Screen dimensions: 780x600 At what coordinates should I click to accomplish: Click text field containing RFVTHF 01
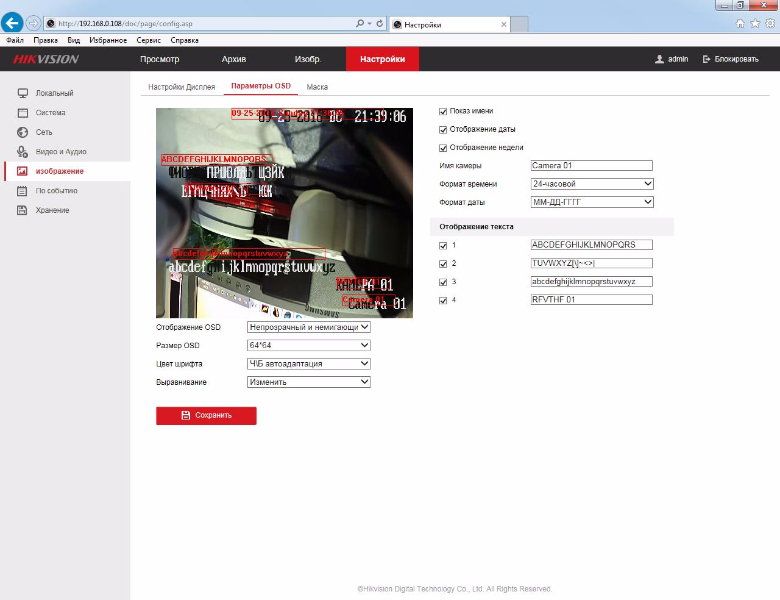point(591,300)
